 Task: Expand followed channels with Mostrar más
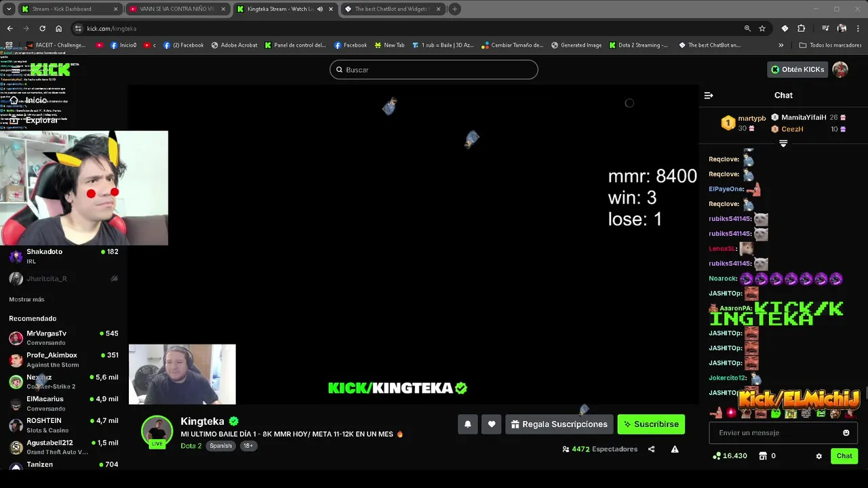pyautogui.click(x=26, y=300)
